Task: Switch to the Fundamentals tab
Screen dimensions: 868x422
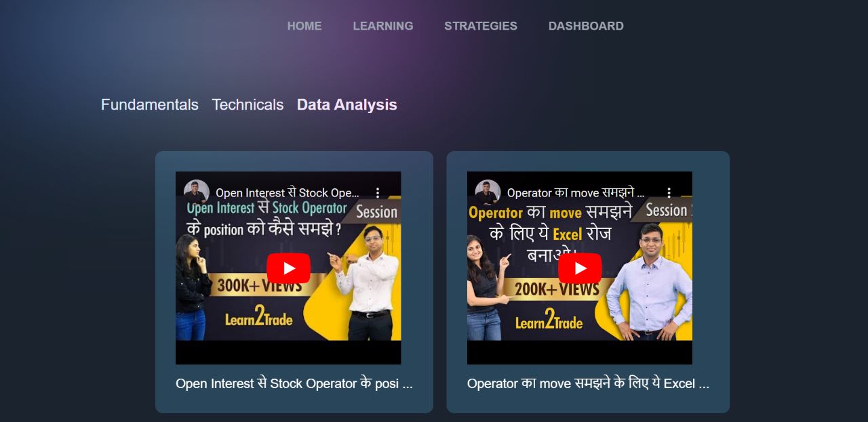Action: click(150, 104)
